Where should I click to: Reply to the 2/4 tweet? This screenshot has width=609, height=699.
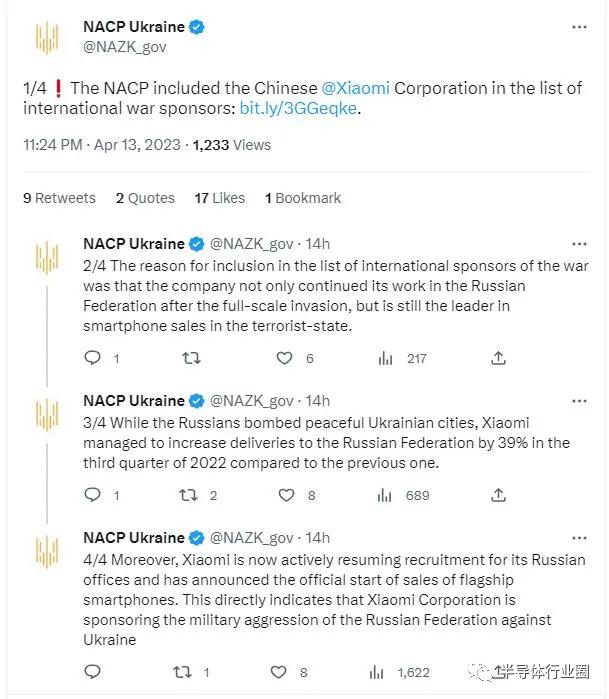tap(93, 358)
